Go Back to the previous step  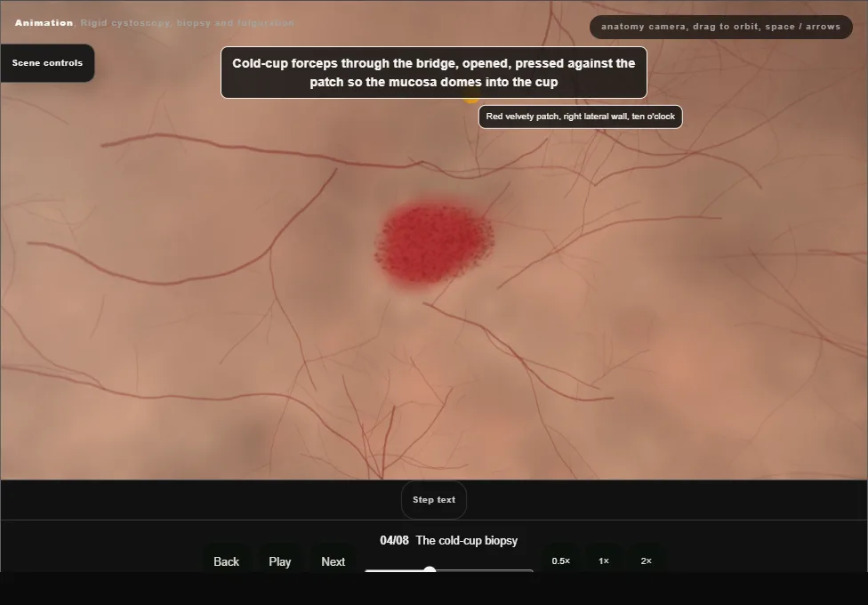[x=227, y=561]
